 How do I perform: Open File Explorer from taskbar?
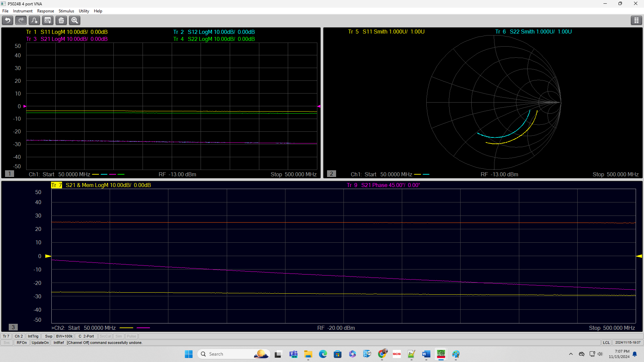point(308,354)
